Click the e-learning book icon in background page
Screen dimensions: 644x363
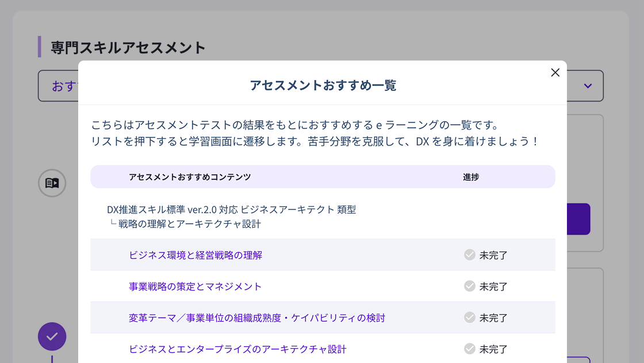[x=52, y=183]
